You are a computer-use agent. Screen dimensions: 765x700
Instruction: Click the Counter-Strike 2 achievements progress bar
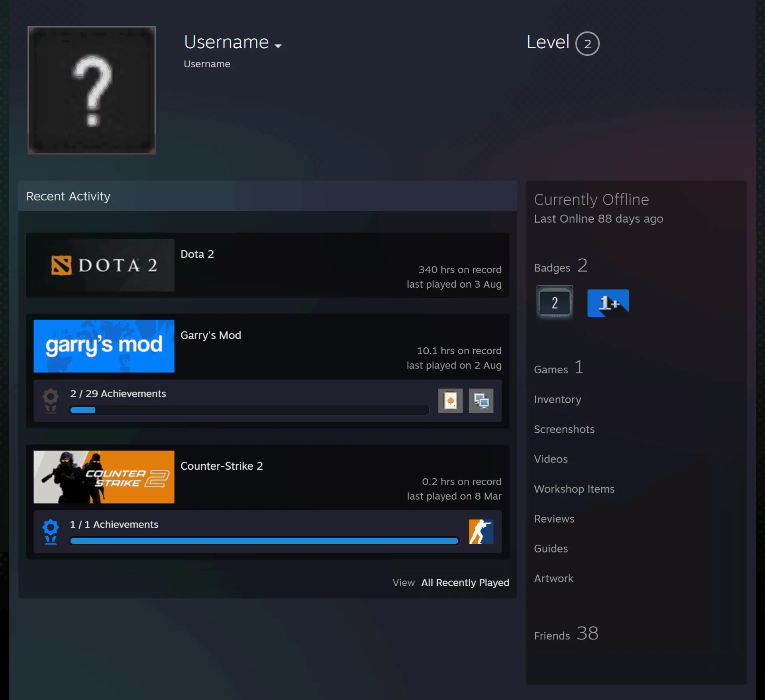coord(265,541)
